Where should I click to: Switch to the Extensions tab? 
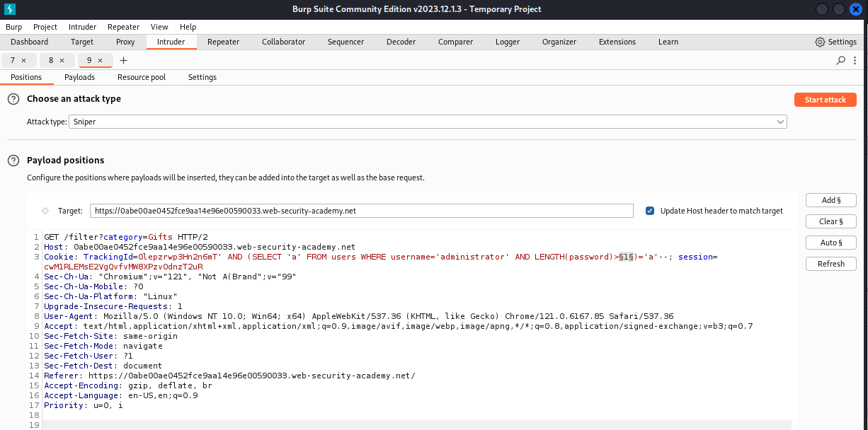[x=617, y=42]
